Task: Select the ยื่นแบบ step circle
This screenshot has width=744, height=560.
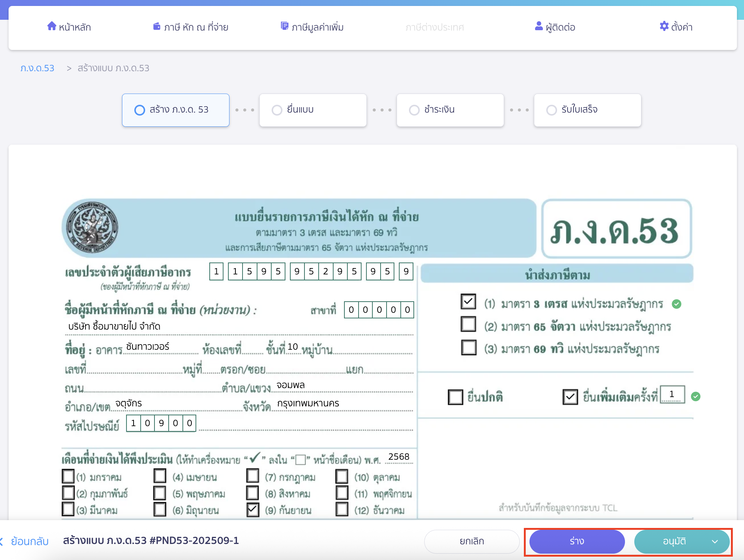Action: [x=277, y=110]
